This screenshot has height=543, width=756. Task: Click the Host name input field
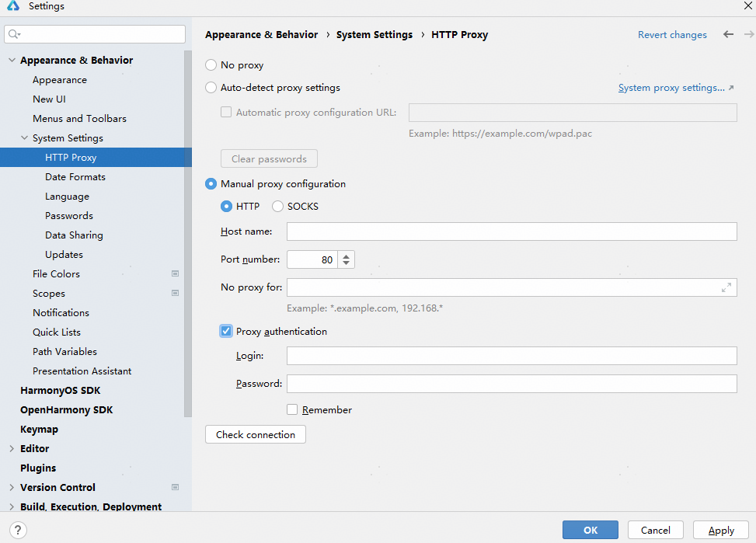point(511,231)
